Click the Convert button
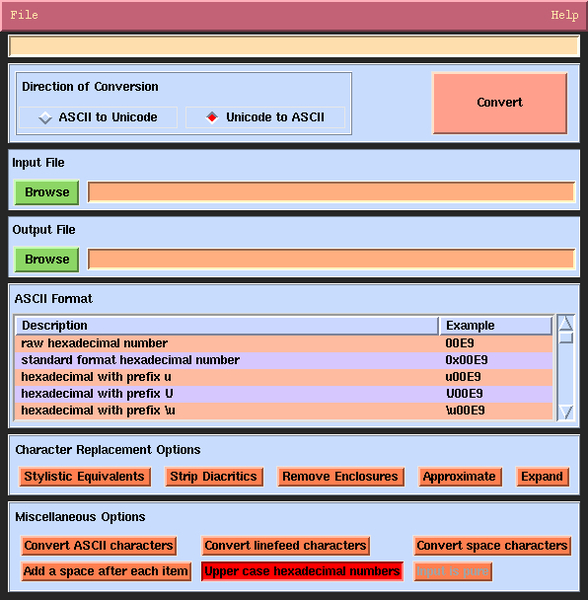 (x=500, y=103)
